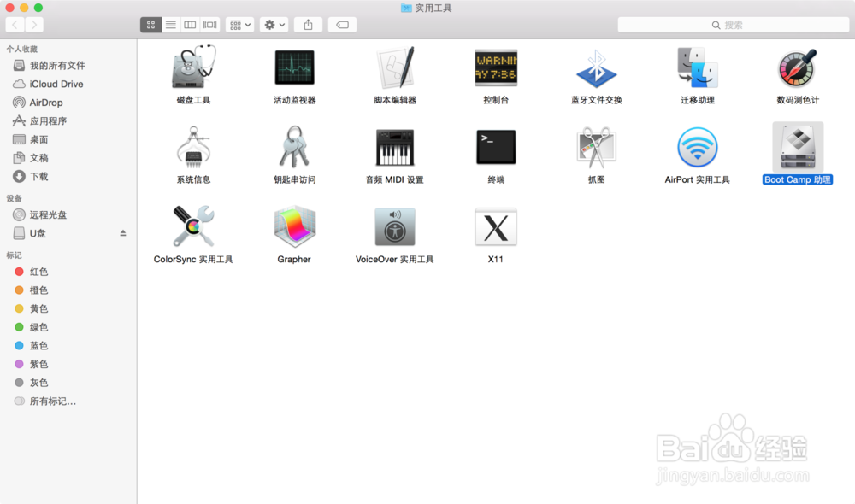Open Disk Utility (磁盘工具)
Image resolution: width=855 pixels, height=504 pixels.
click(193, 68)
